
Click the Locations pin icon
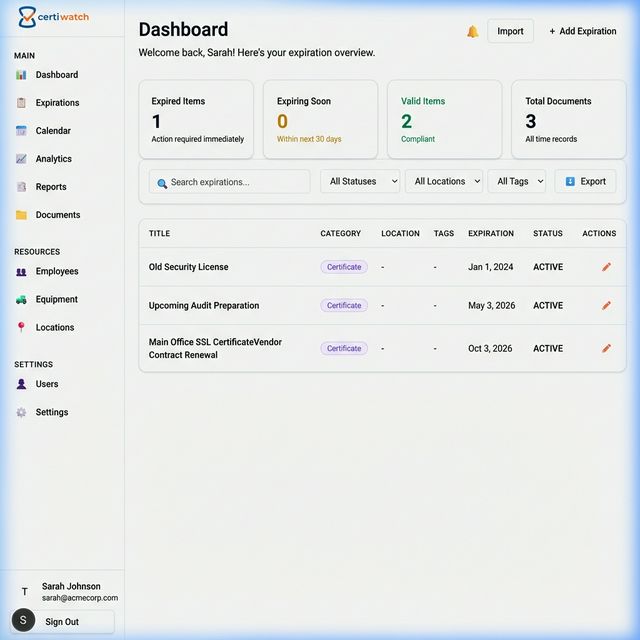[x=21, y=327]
